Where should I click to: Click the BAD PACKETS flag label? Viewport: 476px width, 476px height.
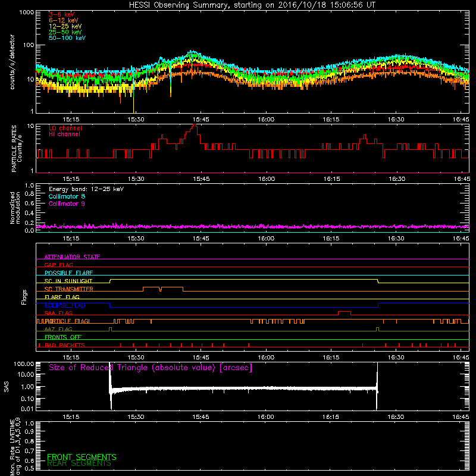coord(65,345)
